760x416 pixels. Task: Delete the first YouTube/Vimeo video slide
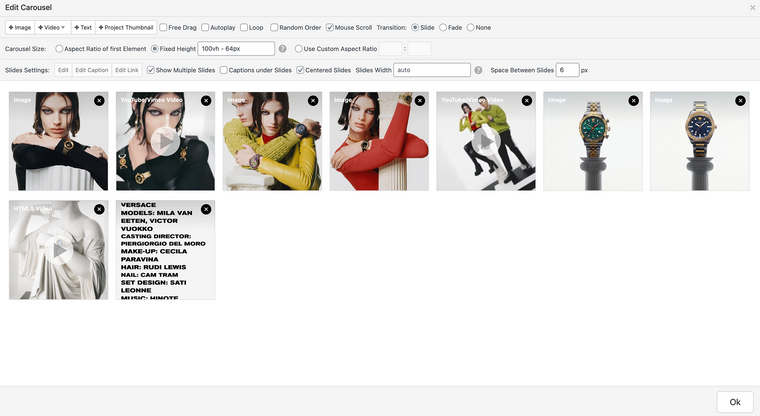point(206,100)
